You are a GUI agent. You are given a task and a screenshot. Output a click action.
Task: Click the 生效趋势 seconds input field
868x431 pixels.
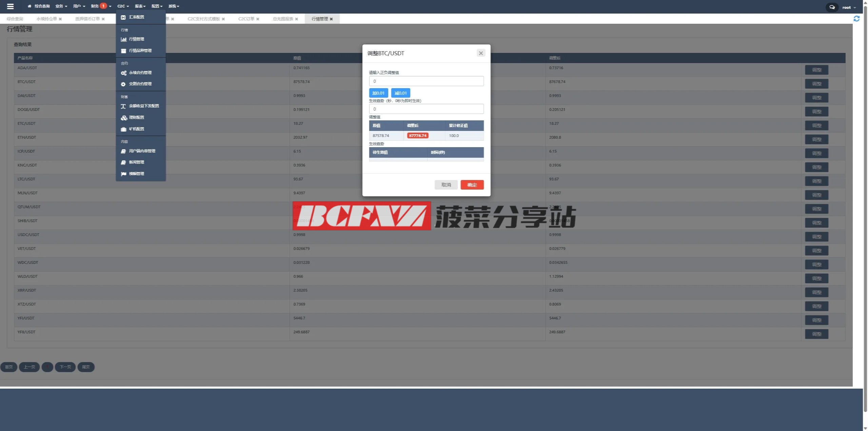(426, 109)
